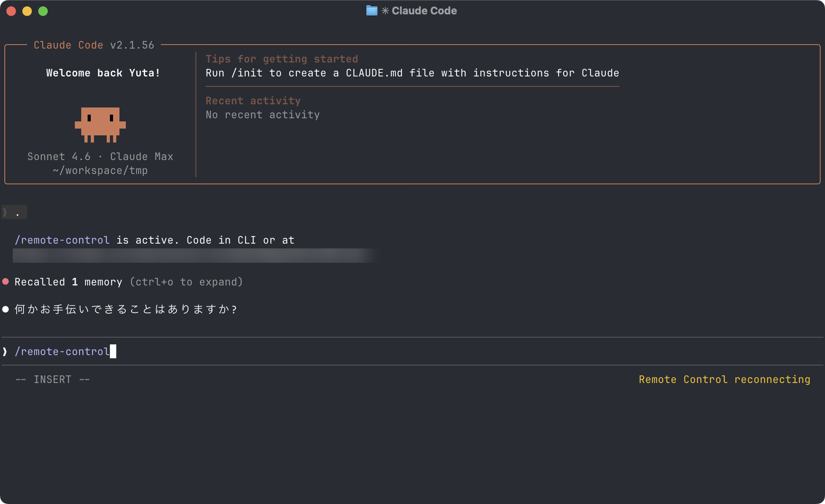Select the ✳ Claude Code asterisk icon
825x504 pixels.
(x=384, y=11)
